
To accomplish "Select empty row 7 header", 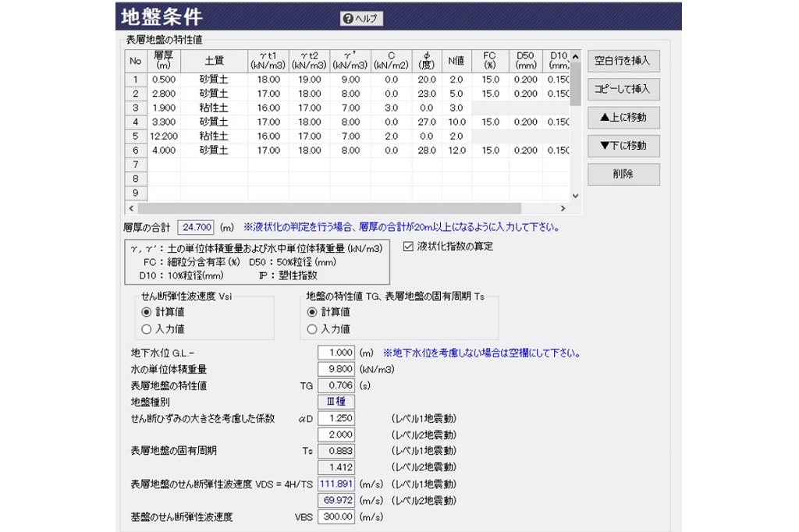I will click(x=136, y=165).
